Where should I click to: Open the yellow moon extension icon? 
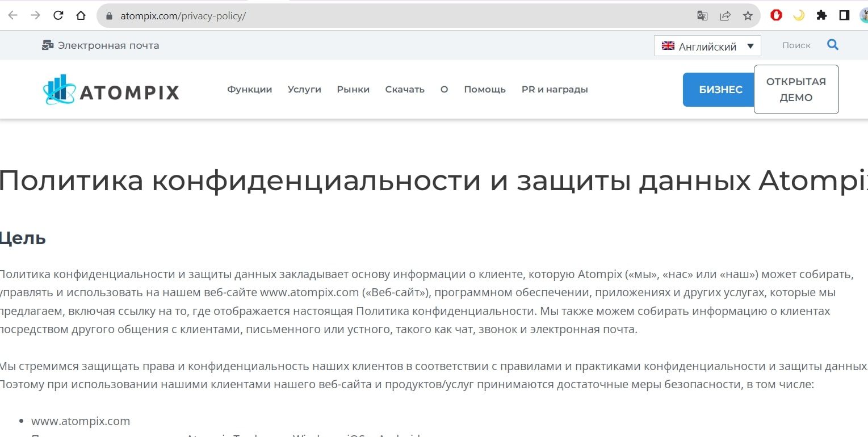[799, 15]
